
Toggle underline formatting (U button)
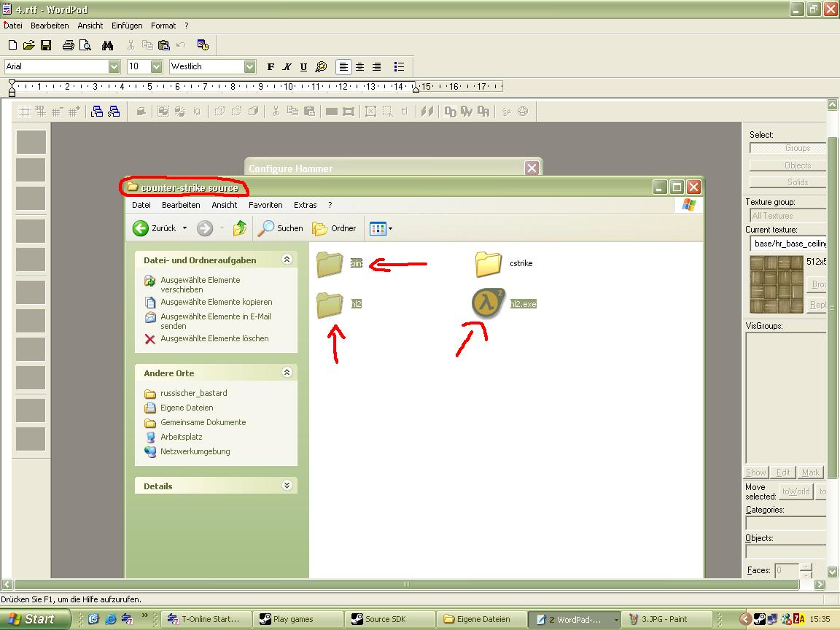coord(304,66)
